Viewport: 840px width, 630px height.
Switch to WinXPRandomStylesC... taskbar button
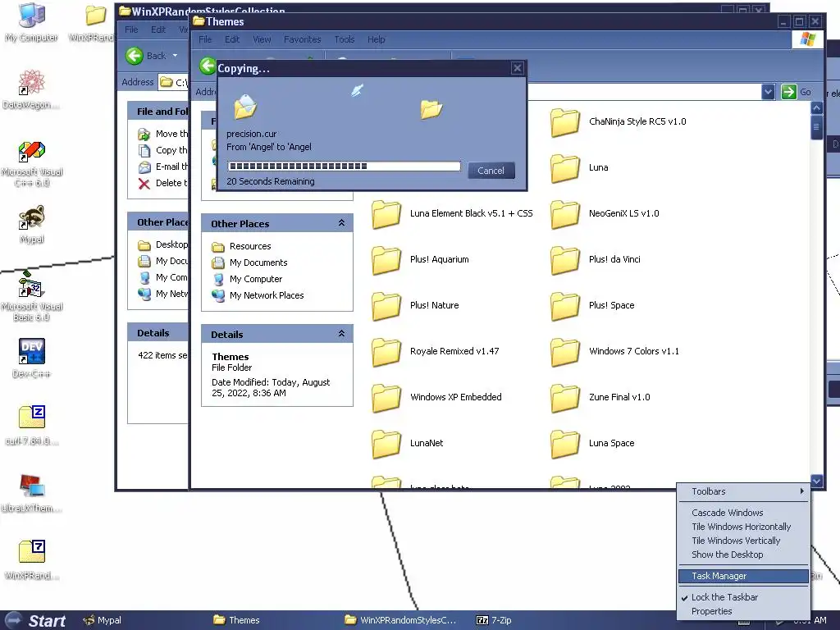tap(400, 620)
